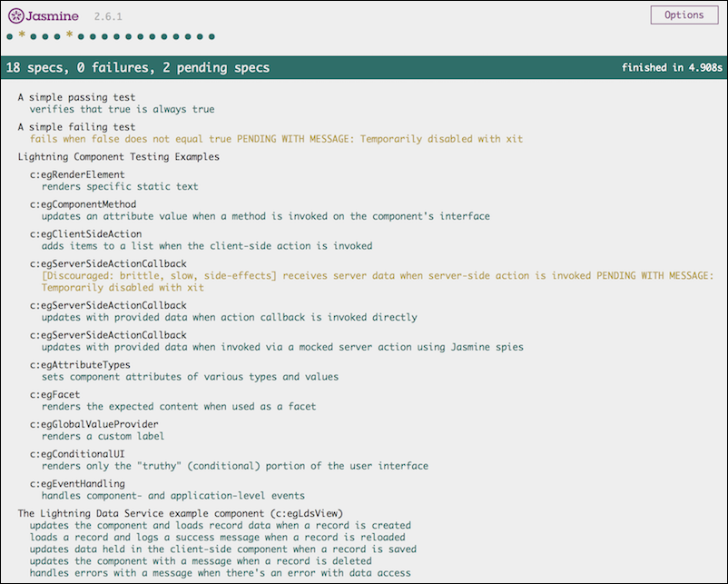Click the "18 specs, 0 failures, 2 pending specs" summary
The image size is (728, 584).
(138, 68)
